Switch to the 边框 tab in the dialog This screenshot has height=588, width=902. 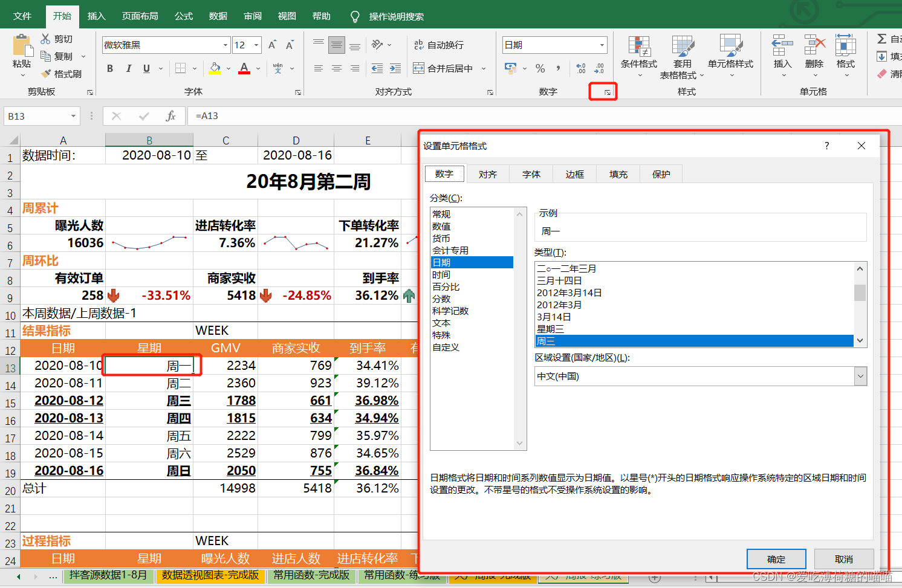574,174
